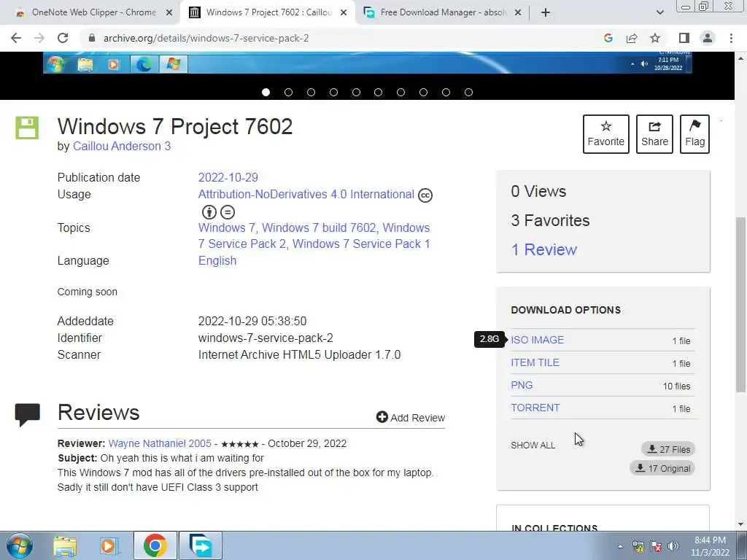
Task: Open the Chrome three-dot menu
Action: (x=731, y=38)
